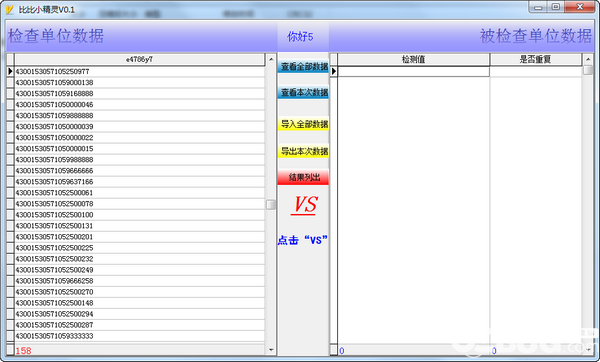
Task: Click the left grid scrollbar up arrow
Action: (271, 59)
